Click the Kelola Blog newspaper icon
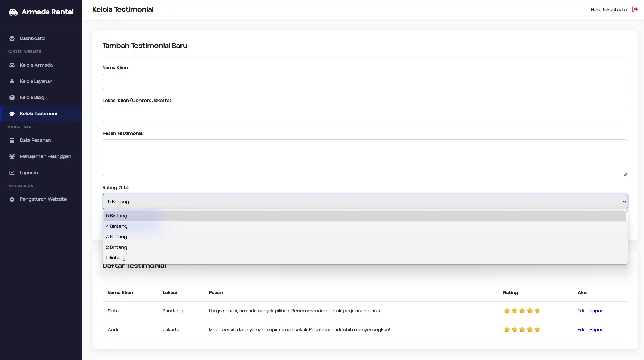Image resolution: width=644 pixels, height=360 pixels. [x=12, y=97]
